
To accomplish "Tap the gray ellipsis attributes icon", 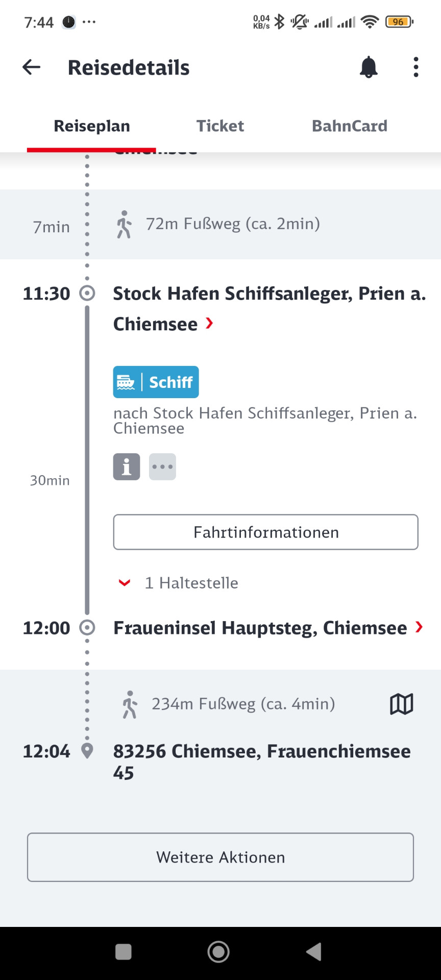I will click(162, 467).
